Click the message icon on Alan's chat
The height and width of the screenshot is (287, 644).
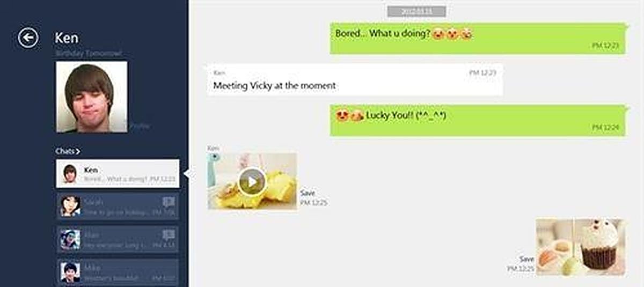point(169,235)
